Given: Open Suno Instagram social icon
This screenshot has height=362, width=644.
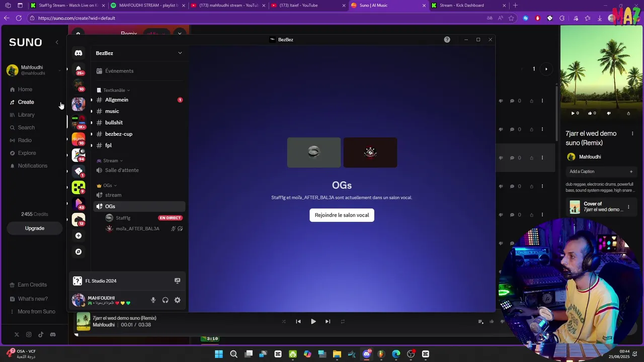Looking at the screenshot, I should point(29,334).
